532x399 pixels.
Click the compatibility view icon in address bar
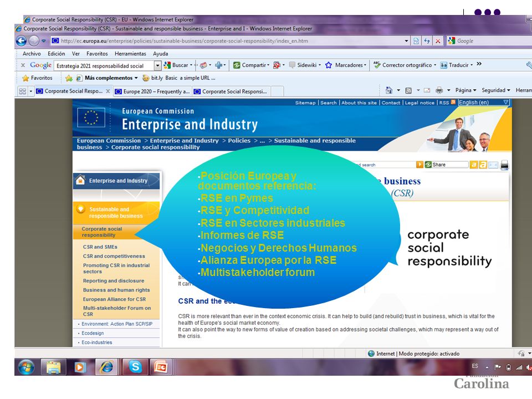click(x=416, y=41)
